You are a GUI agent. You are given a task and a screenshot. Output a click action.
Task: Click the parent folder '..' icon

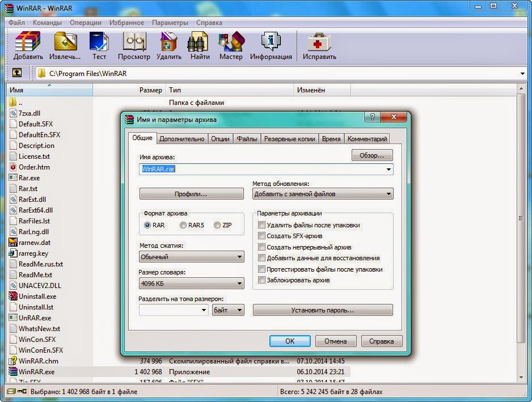pos(13,102)
